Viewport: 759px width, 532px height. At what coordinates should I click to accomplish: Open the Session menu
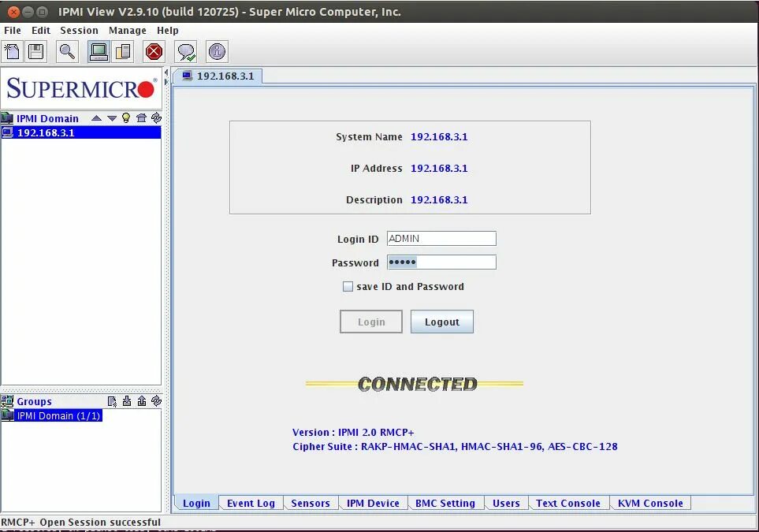tap(80, 31)
